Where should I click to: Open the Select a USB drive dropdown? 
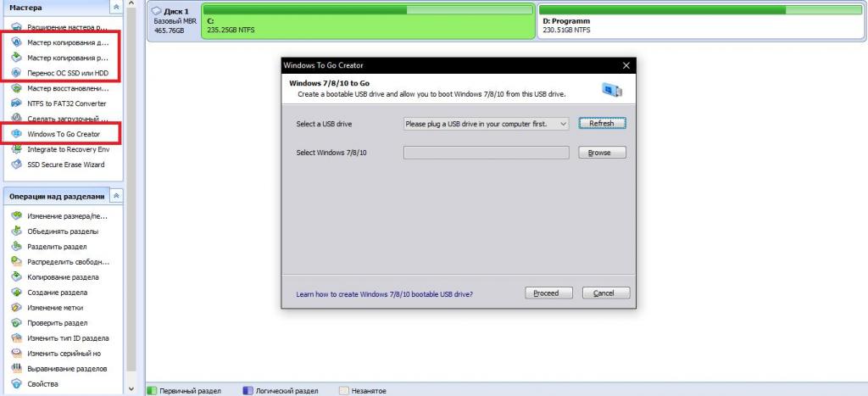[x=486, y=124]
